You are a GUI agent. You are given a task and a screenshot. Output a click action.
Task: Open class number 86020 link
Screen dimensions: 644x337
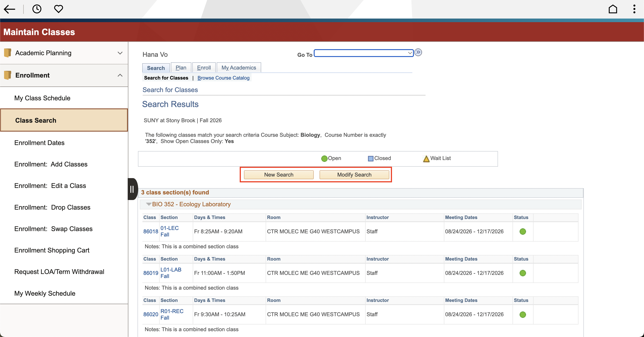[150, 314]
